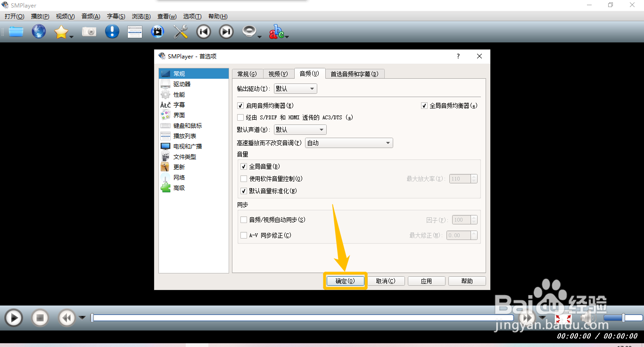Image resolution: width=644 pixels, height=347 pixels.
Task: Select 驱动器 in the preferences sidebar
Action: pyautogui.click(x=194, y=84)
